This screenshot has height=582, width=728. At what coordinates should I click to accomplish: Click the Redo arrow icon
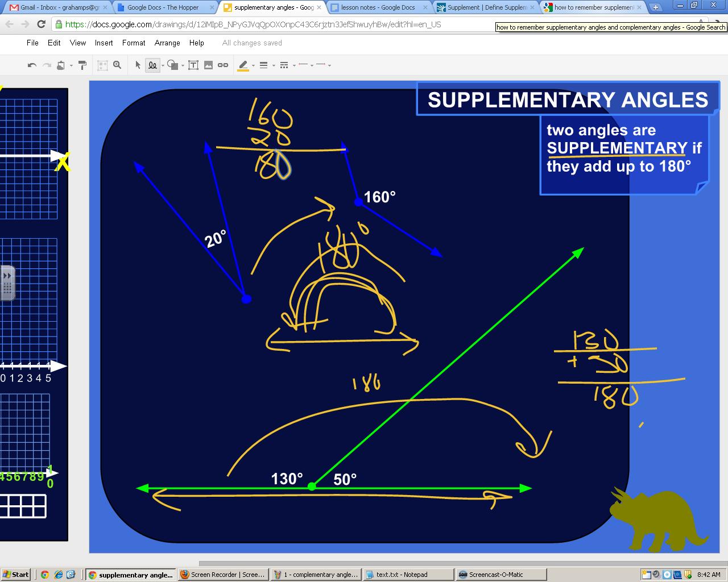click(x=47, y=65)
